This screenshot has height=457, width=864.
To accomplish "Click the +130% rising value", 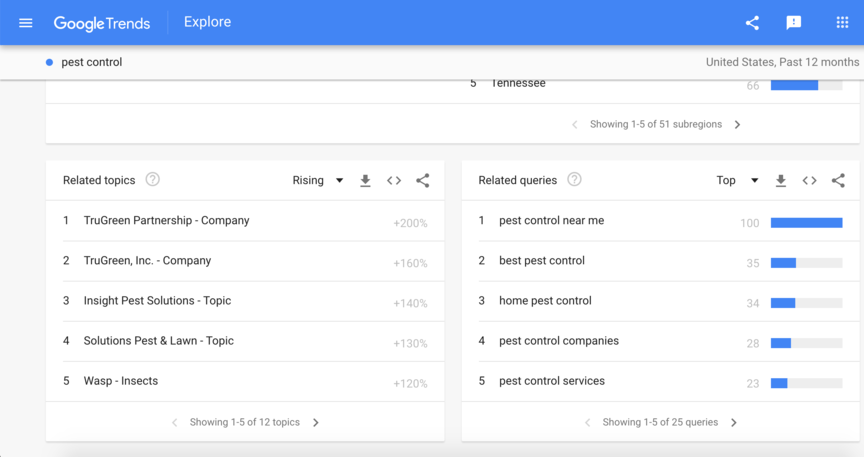I will point(410,343).
